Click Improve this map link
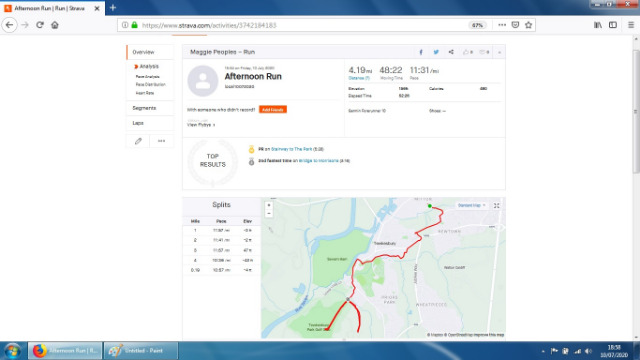The width and height of the screenshot is (640, 360). (489, 335)
